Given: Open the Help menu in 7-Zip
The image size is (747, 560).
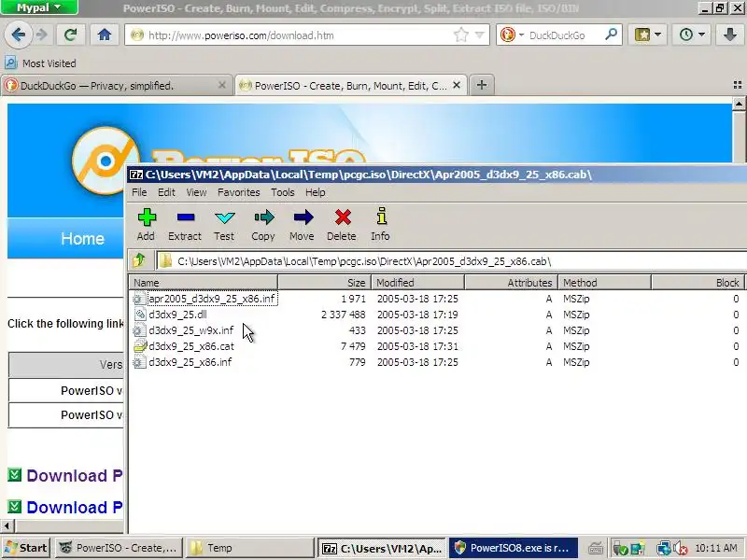Looking at the screenshot, I should point(316,192).
